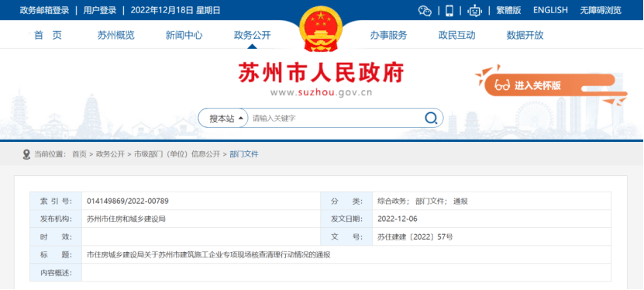Open the mobile phone version icon

tap(449, 10)
